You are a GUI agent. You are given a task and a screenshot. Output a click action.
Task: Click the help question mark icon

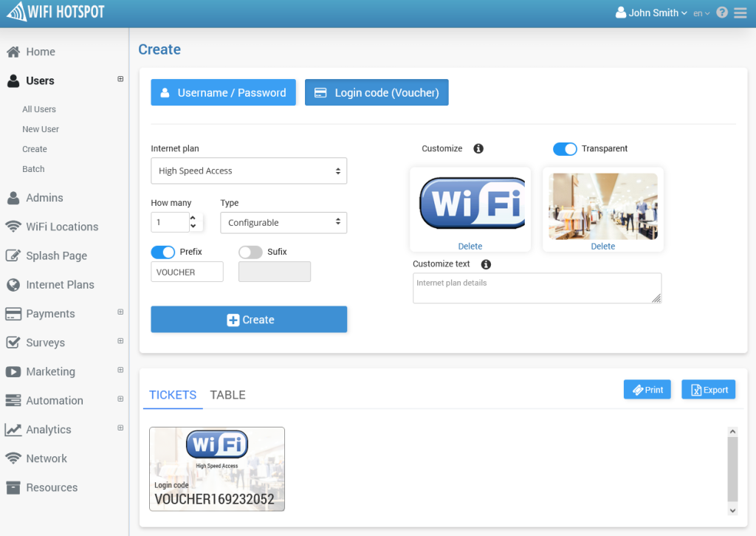tap(722, 13)
